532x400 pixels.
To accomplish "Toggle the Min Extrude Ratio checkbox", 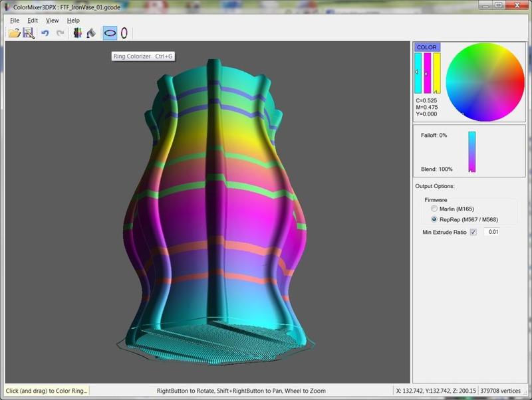I will (473, 232).
